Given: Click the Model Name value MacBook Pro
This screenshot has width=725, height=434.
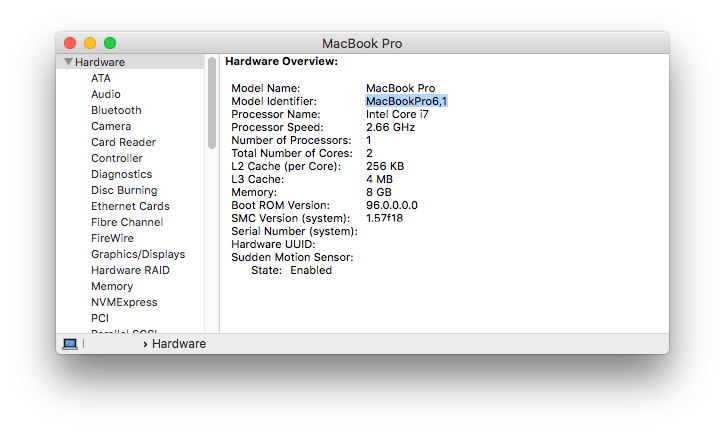Looking at the screenshot, I should [x=400, y=88].
